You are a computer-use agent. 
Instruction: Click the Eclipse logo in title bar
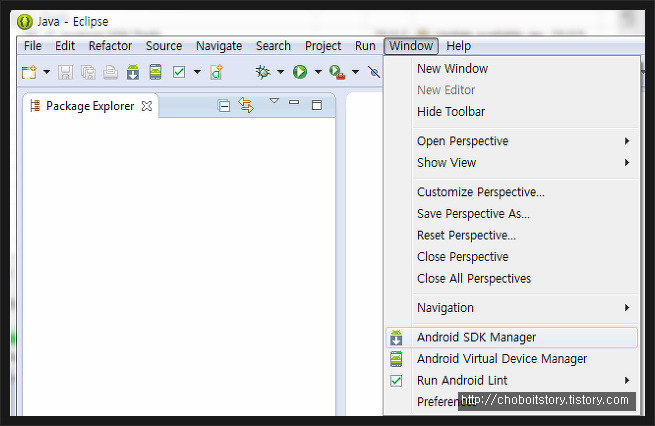[x=25, y=22]
